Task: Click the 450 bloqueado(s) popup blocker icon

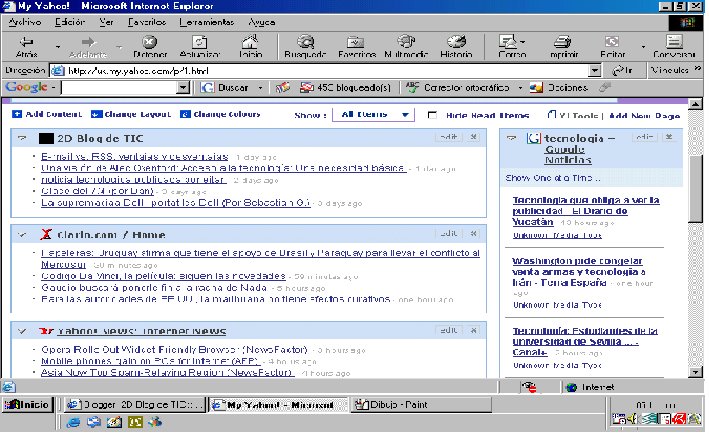Action: [x=307, y=88]
